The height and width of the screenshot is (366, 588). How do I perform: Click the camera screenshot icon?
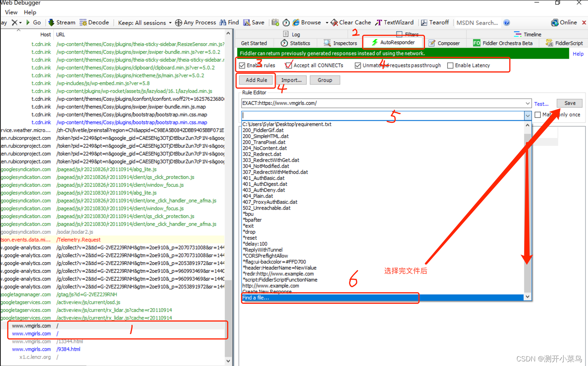click(x=275, y=23)
